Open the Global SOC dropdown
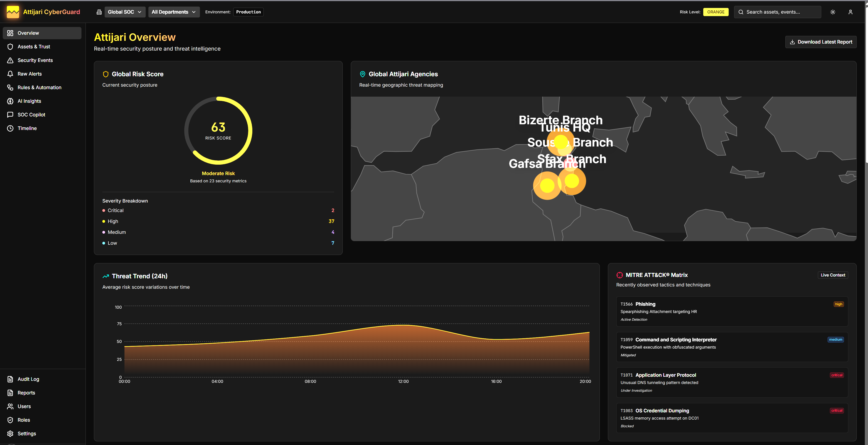The image size is (868, 445). point(125,12)
